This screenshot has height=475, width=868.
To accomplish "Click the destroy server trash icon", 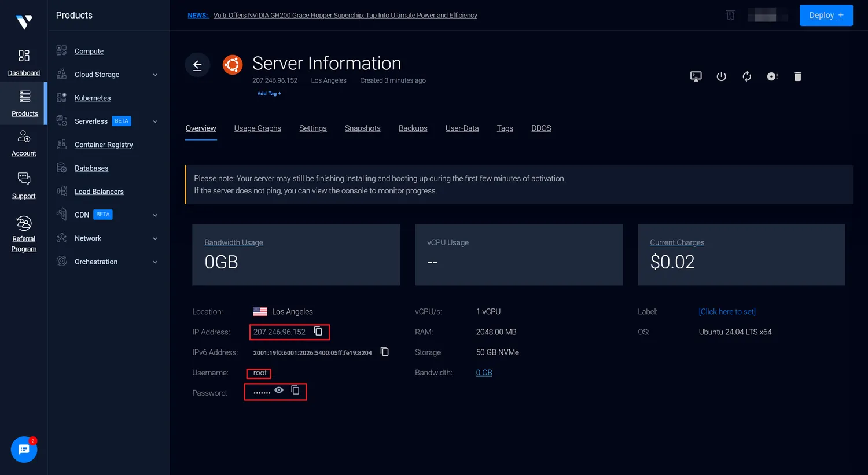I will pyautogui.click(x=797, y=76).
